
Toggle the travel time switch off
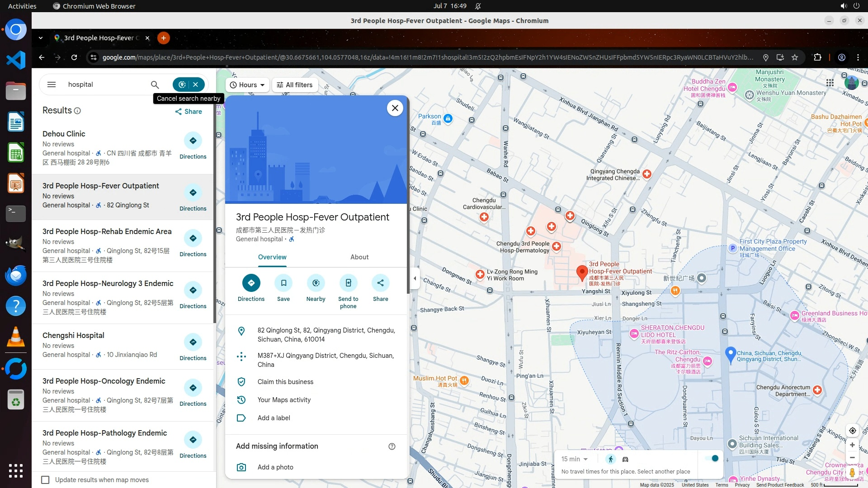(712, 459)
